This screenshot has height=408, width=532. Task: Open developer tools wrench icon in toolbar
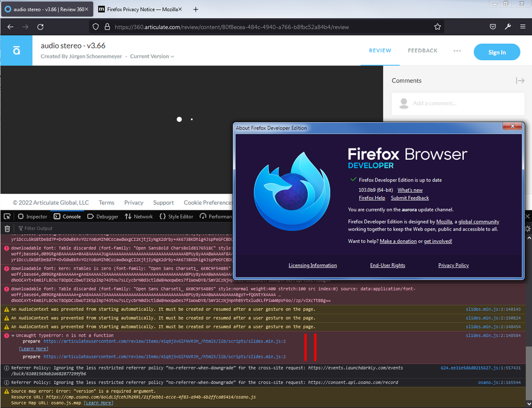pos(508,27)
